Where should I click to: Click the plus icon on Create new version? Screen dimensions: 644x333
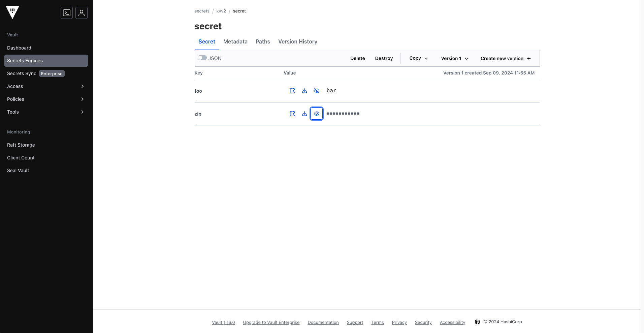point(529,58)
